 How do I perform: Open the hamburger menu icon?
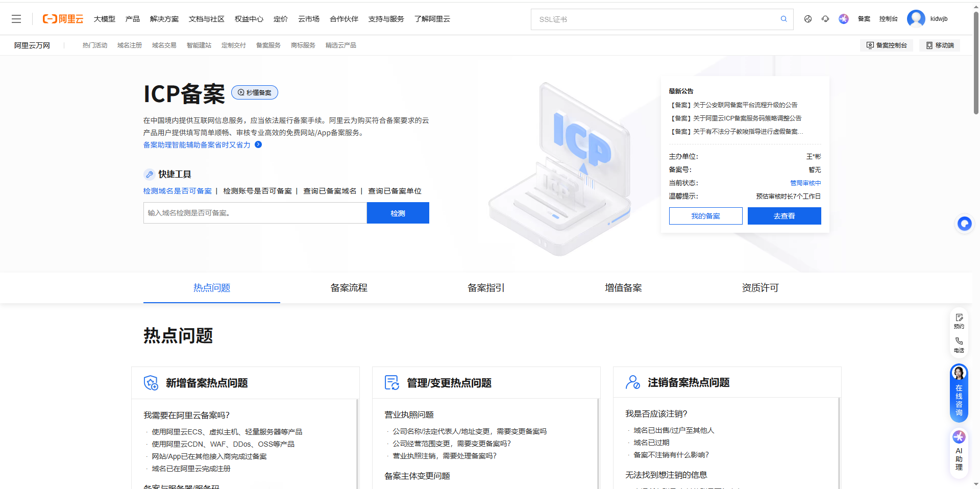pos(16,19)
